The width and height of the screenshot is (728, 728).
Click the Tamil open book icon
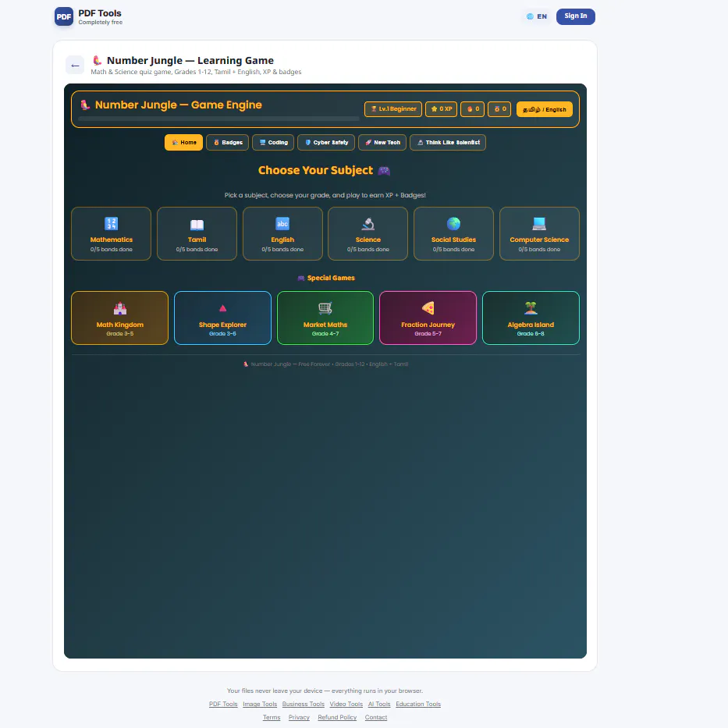click(197, 225)
